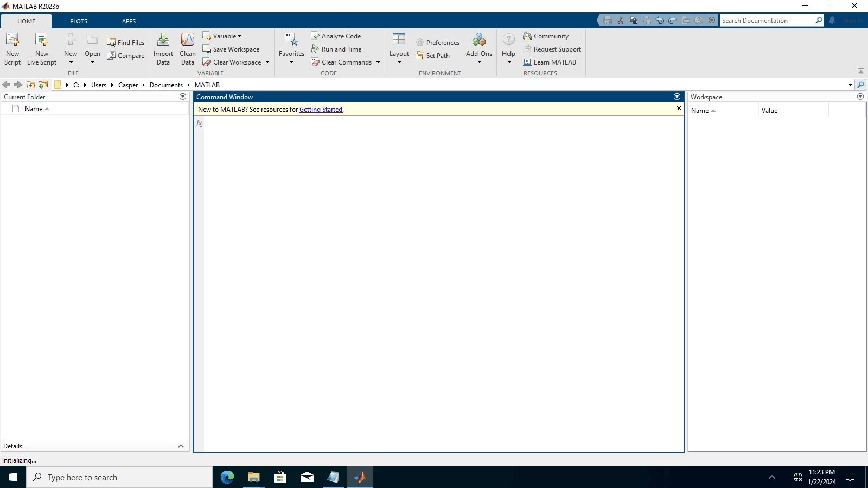The image size is (868, 488).
Task: Switch to the HOME tab
Action: [26, 21]
